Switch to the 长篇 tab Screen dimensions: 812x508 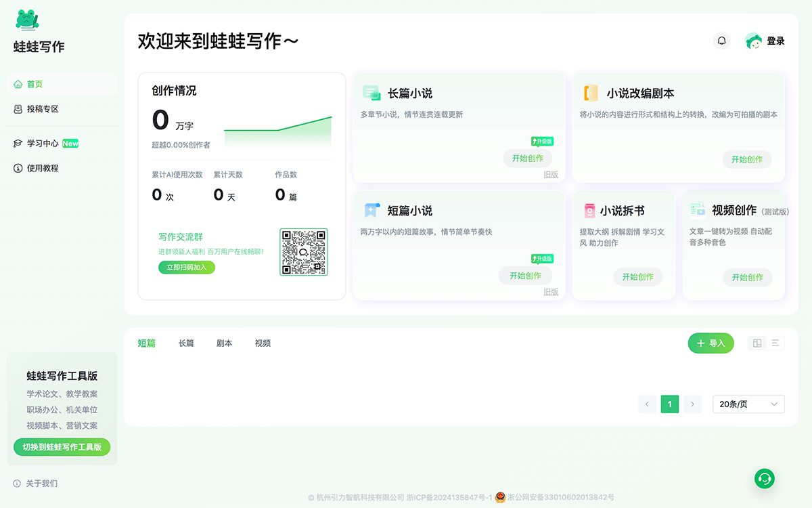click(x=186, y=343)
